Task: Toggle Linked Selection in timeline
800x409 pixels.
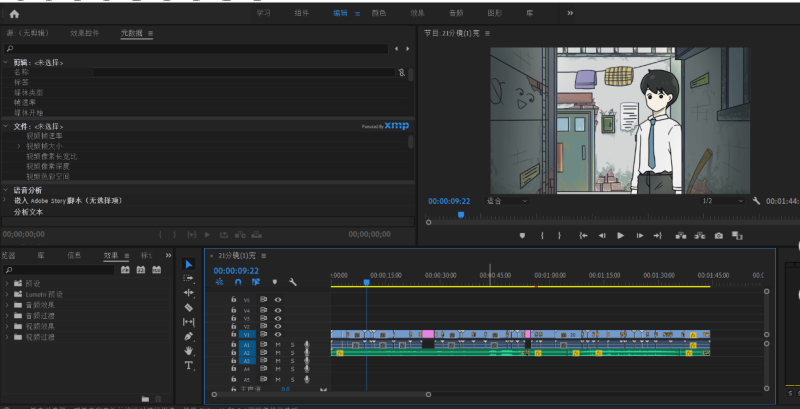Action: 256,282
